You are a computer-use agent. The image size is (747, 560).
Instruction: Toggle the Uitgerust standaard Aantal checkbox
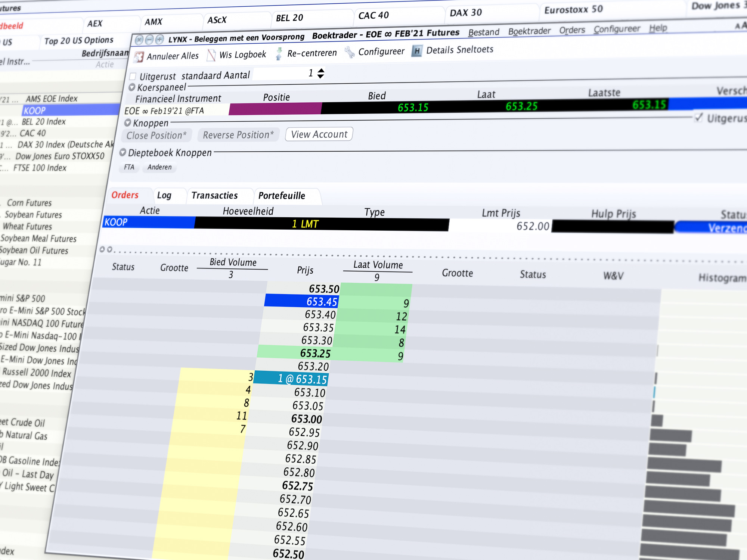tap(133, 77)
